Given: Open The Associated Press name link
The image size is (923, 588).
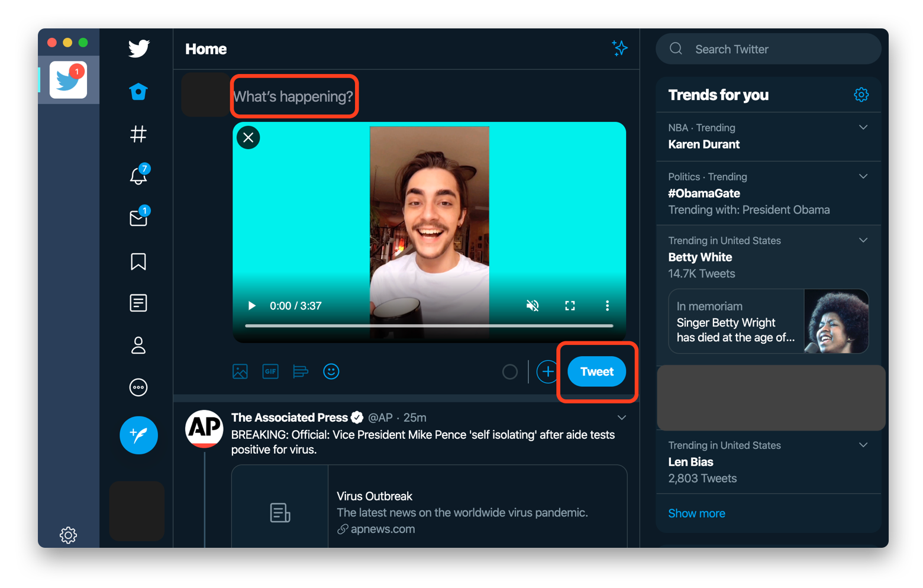Looking at the screenshot, I should [289, 418].
